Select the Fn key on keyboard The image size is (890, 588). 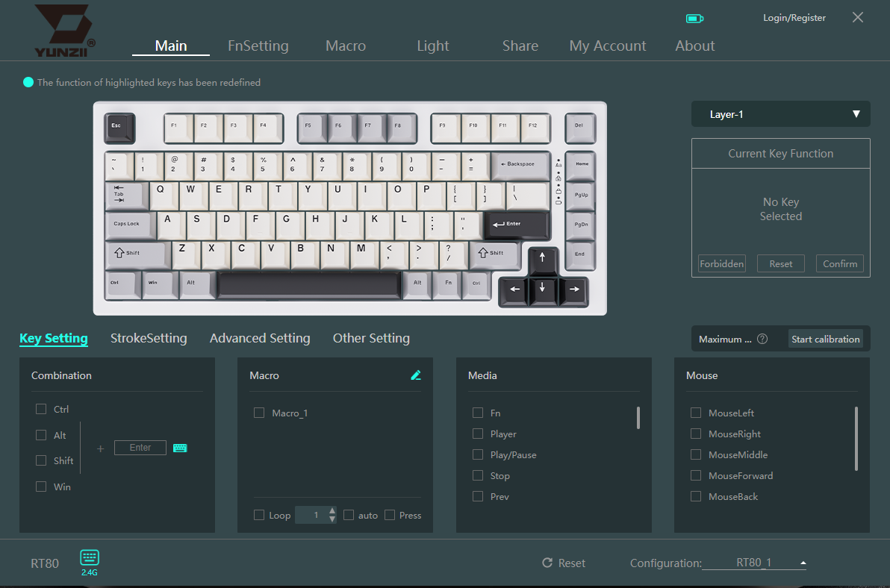(447, 284)
